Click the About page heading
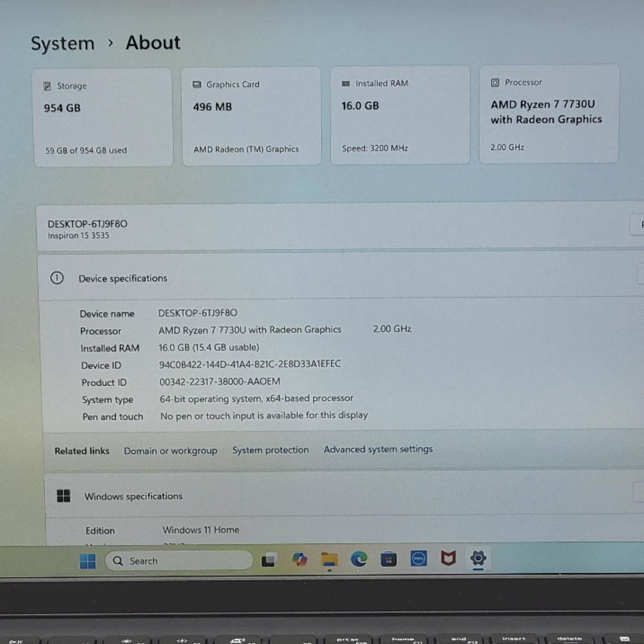This screenshot has width=644, height=644. [153, 43]
